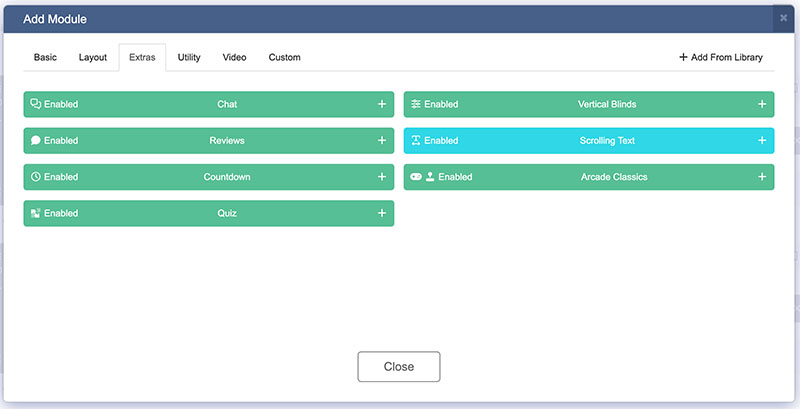Open Add From Library

(720, 58)
